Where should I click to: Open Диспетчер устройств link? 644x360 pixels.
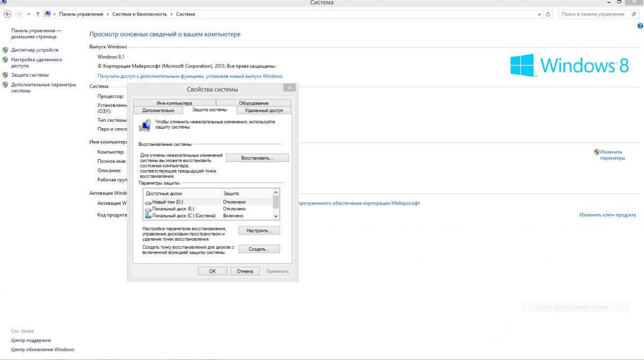pyautogui.click(x=35, y=50)
